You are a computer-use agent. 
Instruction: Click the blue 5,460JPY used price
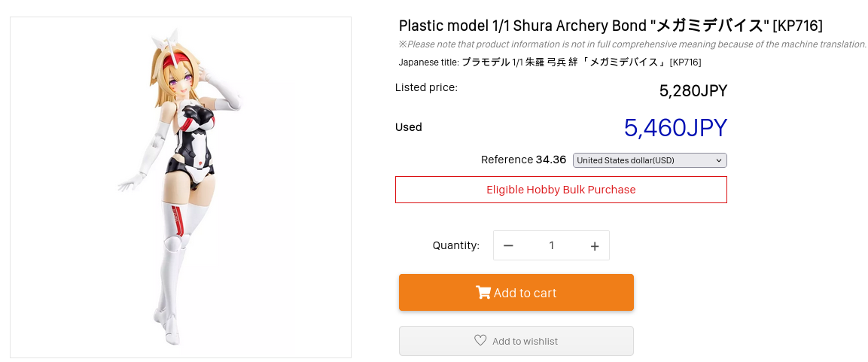(x=675, y=128)
